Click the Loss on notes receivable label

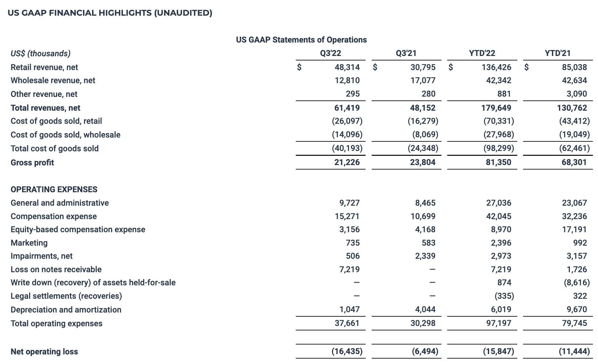(x=56, y=269)
